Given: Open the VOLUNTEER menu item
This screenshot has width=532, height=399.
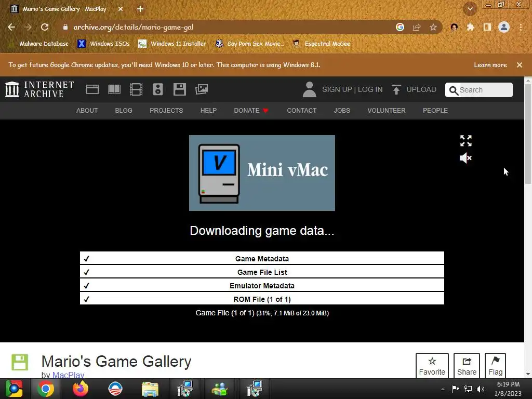Looking at the screenshot, I should click(x=387, y=111).
